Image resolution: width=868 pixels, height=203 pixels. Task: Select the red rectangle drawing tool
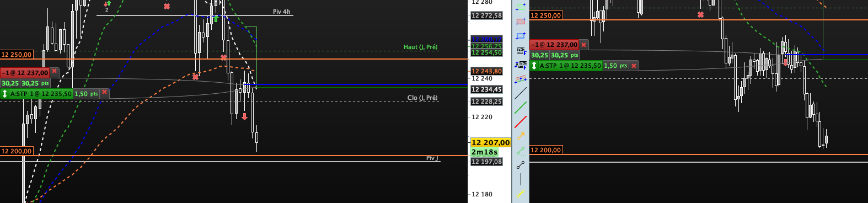520,22
